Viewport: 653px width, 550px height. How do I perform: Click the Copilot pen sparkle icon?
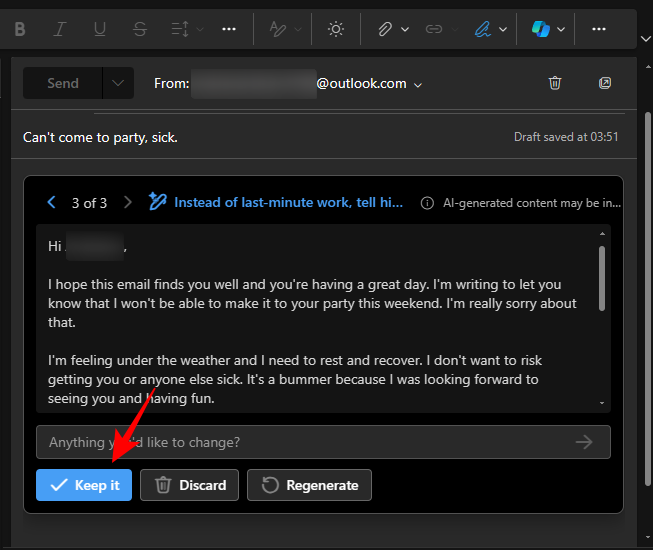tap(158, 202)
